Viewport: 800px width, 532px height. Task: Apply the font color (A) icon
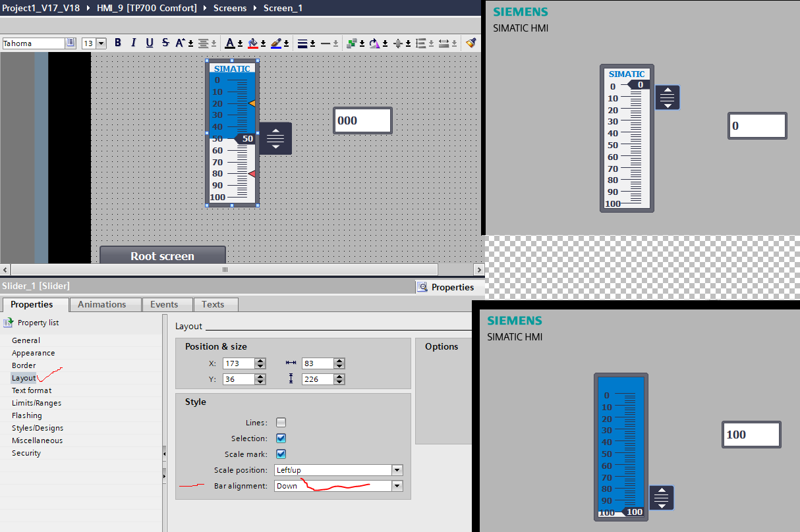pos(229,43)
